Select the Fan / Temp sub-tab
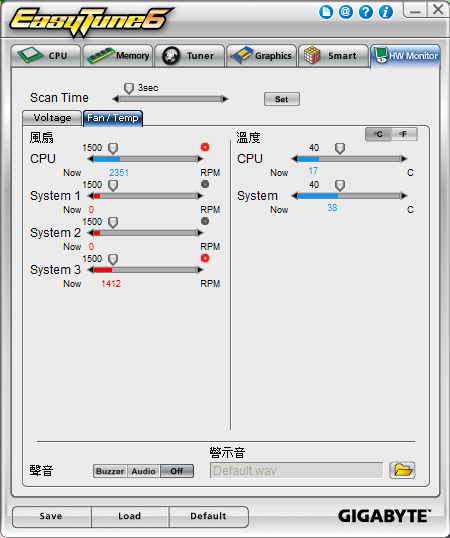Screen dimensions: 450x538 pos(113,118)
